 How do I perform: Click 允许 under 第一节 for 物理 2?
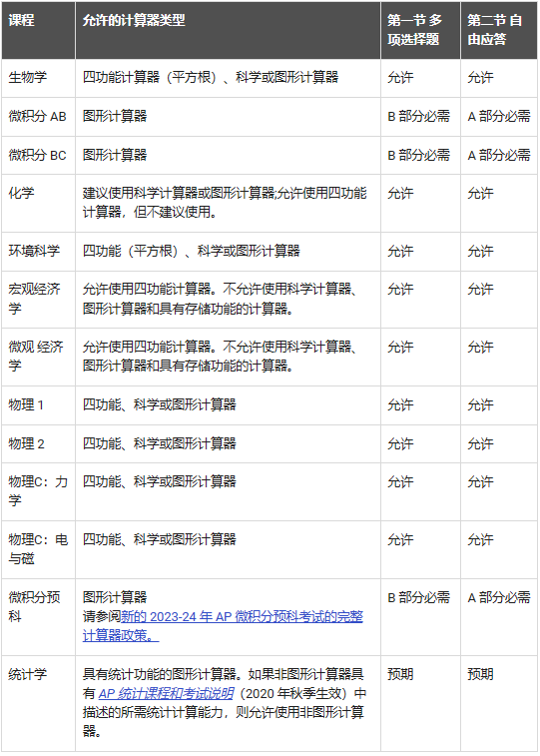(x=400, y=443)
